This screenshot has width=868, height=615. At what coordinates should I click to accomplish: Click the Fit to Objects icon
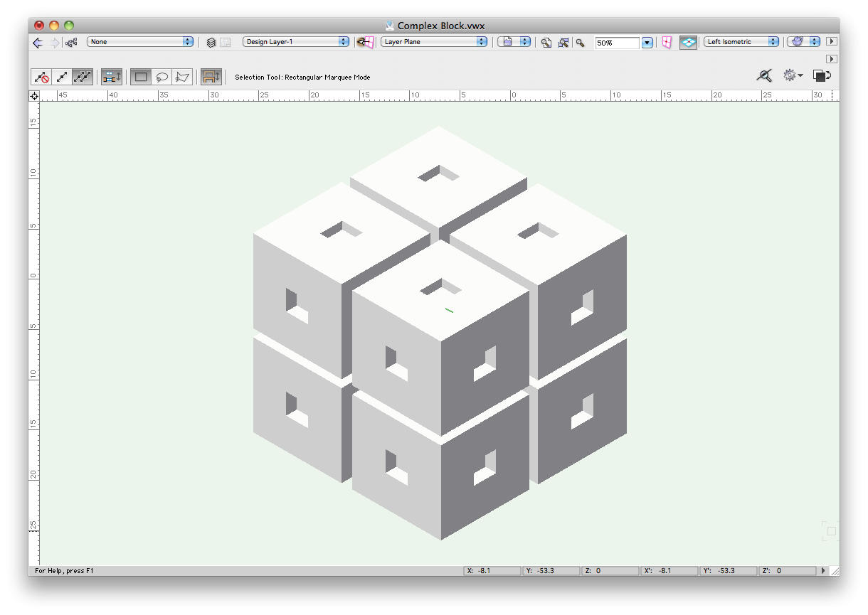point(563,43)
